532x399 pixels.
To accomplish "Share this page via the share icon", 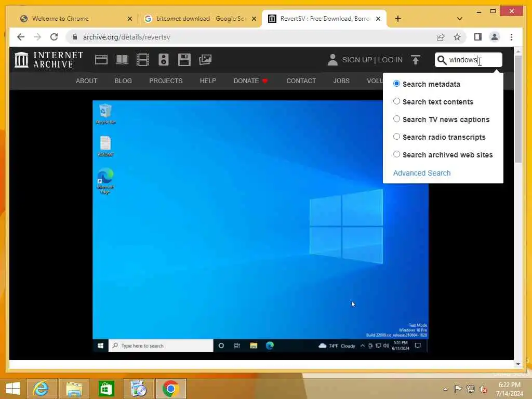I will tap(441, 37).
